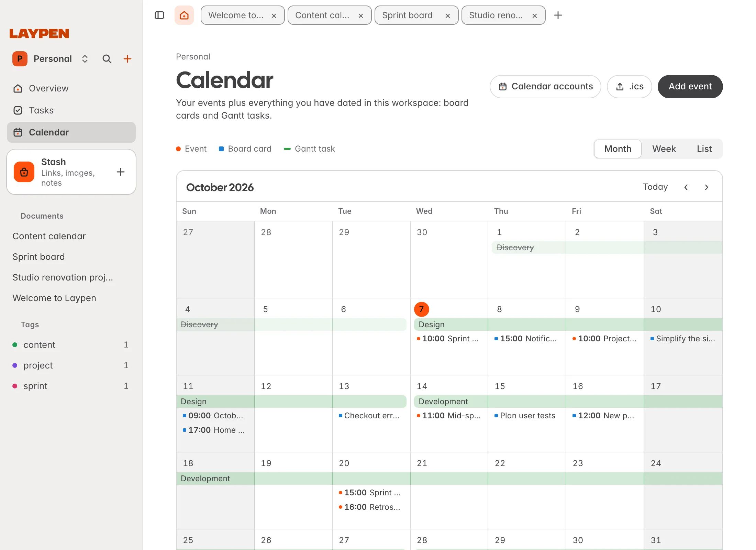Open the sidebar search icon
This screenshot has height=550, width=756.
pos(107,59)
